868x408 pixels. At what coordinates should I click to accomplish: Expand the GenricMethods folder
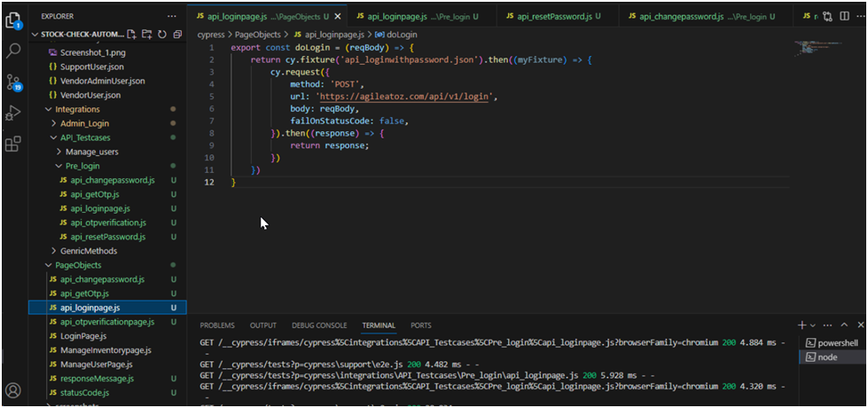click(x=107, y=251)
